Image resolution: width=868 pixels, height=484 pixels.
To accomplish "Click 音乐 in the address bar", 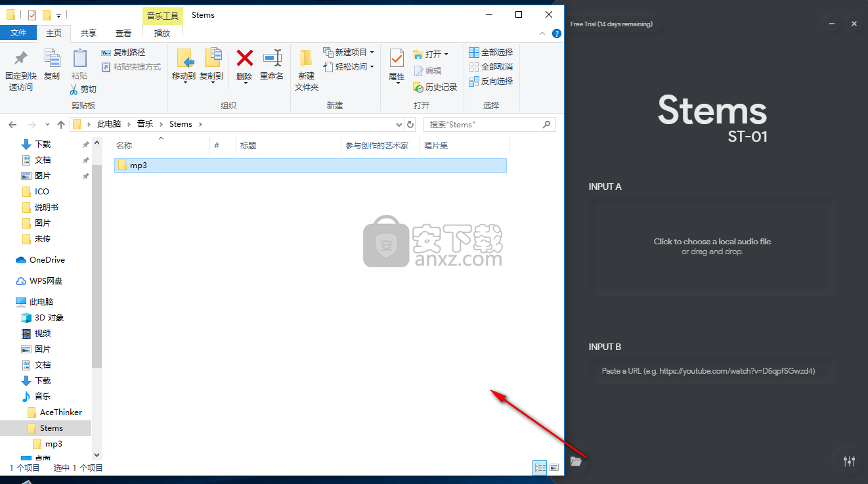I will [145, 124].
